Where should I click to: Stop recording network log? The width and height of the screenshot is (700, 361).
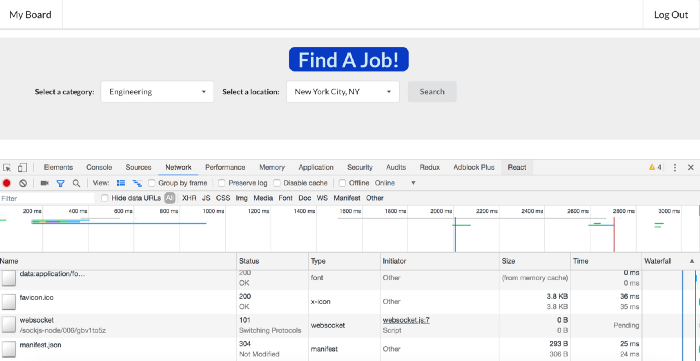coord(7,183)
